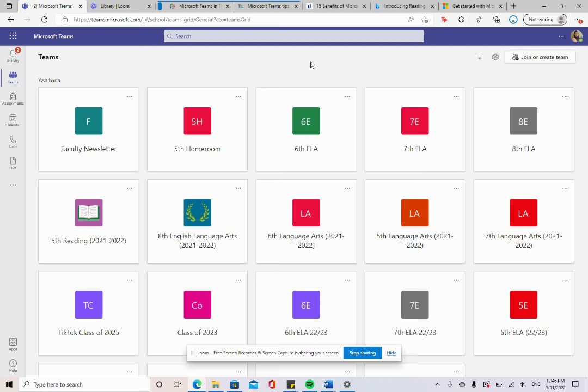Open the taskbar clock and date
Viewport: 588px width, 392px height.
click(555, 384)
